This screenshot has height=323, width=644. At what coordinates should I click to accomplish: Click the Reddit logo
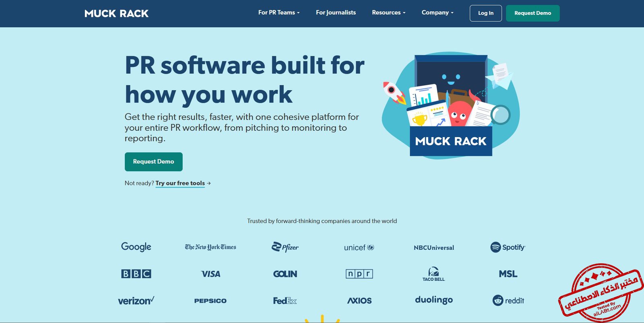point(508,300)
